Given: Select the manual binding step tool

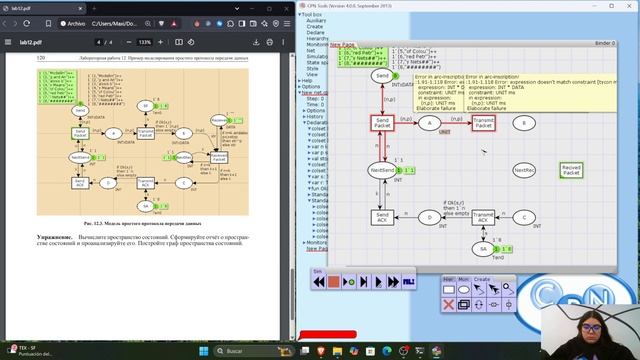Looking at the screenshot, I should point(349,282).
